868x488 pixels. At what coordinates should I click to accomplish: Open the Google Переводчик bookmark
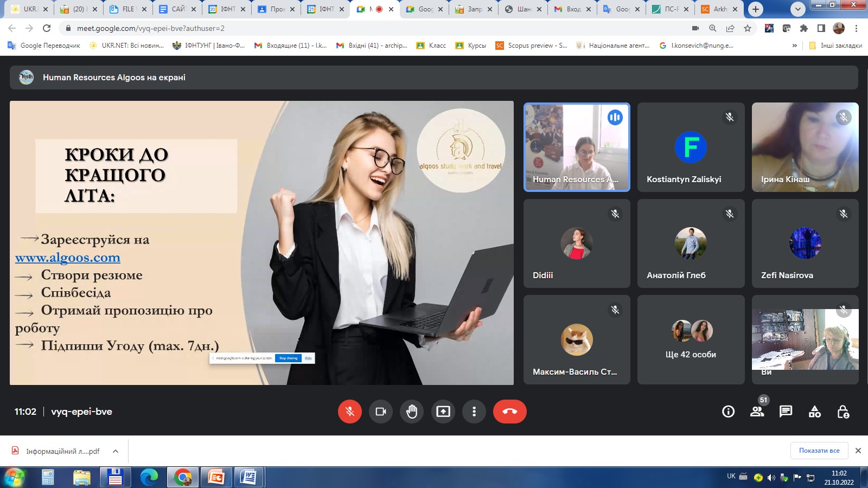[x=44, y=46]
